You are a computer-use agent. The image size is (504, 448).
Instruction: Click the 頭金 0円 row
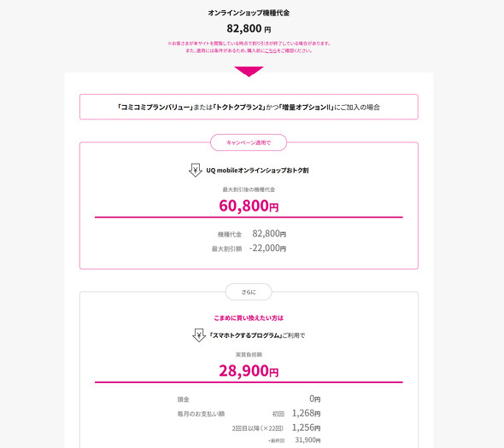click(x=249, y=399)
